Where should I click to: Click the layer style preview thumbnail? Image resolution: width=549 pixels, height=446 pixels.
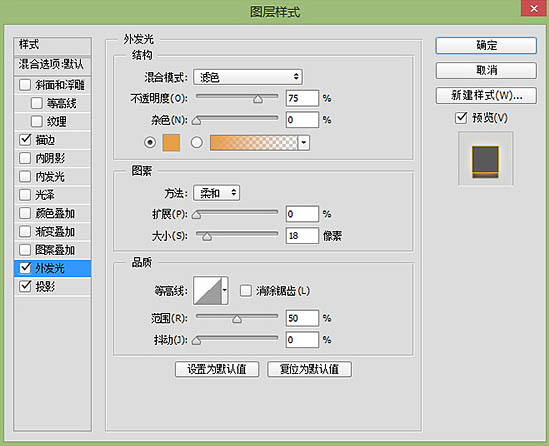[485, 162]
